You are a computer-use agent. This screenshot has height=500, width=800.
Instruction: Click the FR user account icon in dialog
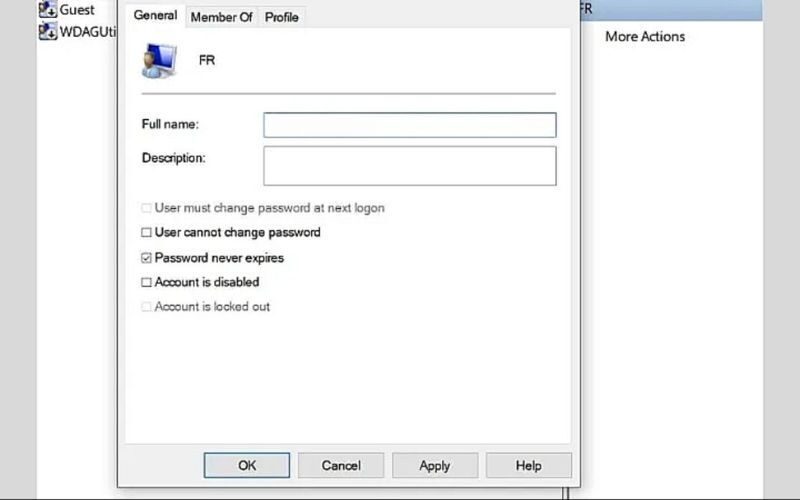159,61
